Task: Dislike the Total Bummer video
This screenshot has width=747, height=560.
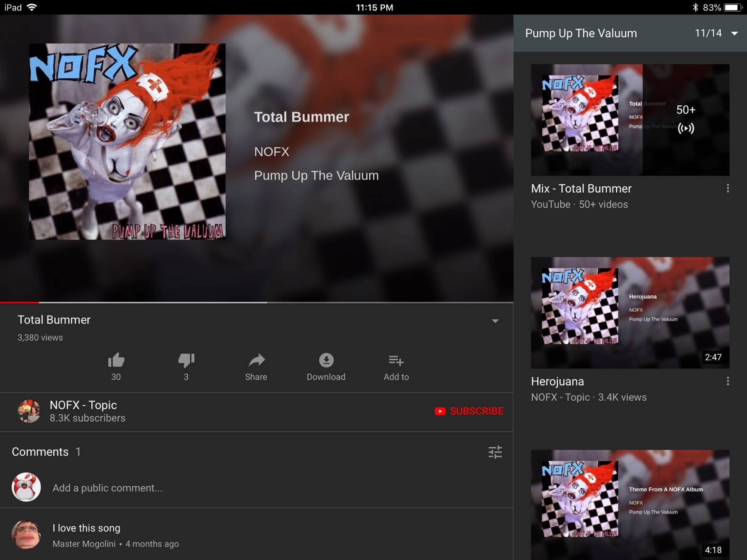Action: [186, 360]
